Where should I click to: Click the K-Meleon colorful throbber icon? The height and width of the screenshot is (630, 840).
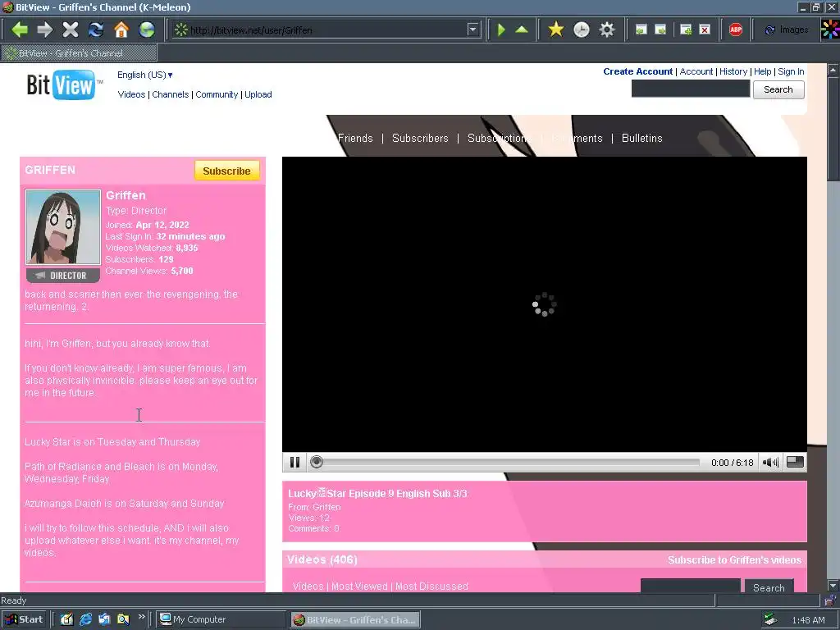[x=830, y=30]
